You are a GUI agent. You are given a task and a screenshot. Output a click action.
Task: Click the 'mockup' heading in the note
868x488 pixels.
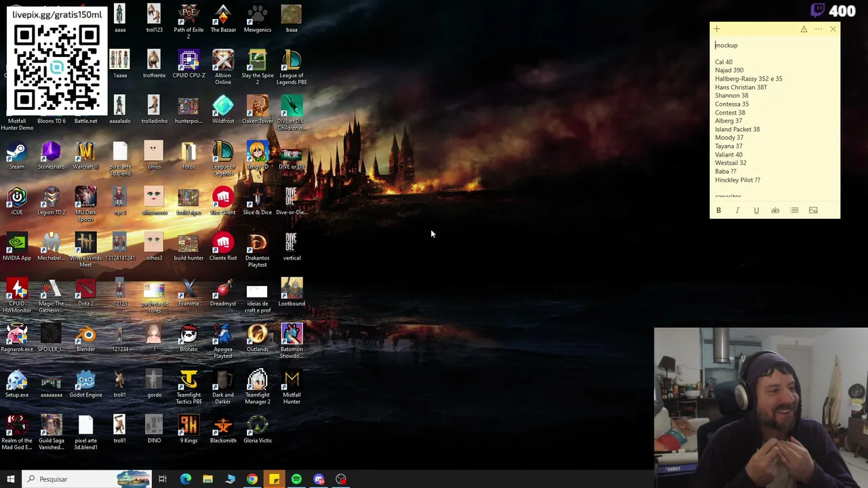(726, 45)
